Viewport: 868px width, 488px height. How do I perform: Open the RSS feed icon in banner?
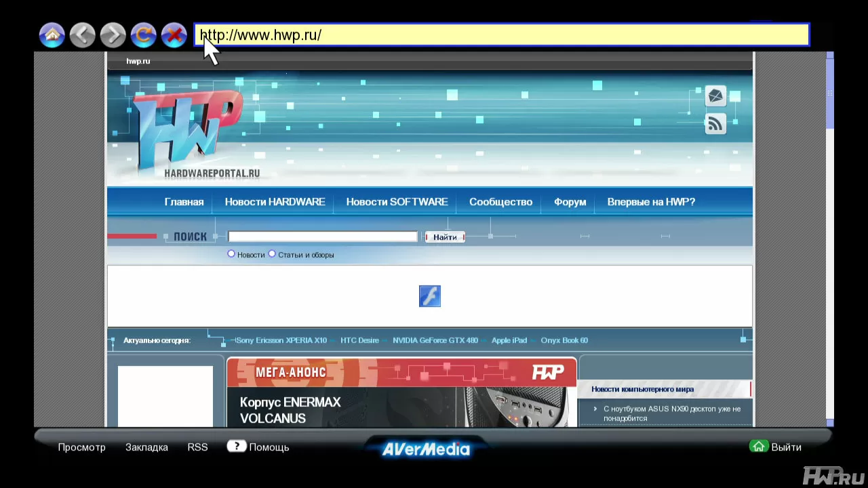[715, 124]
